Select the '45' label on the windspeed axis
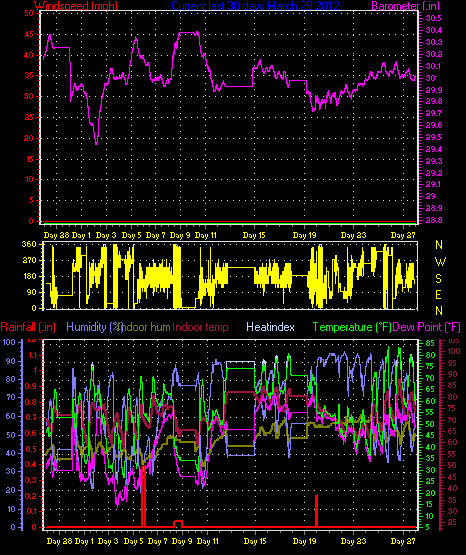 (29, 34)
